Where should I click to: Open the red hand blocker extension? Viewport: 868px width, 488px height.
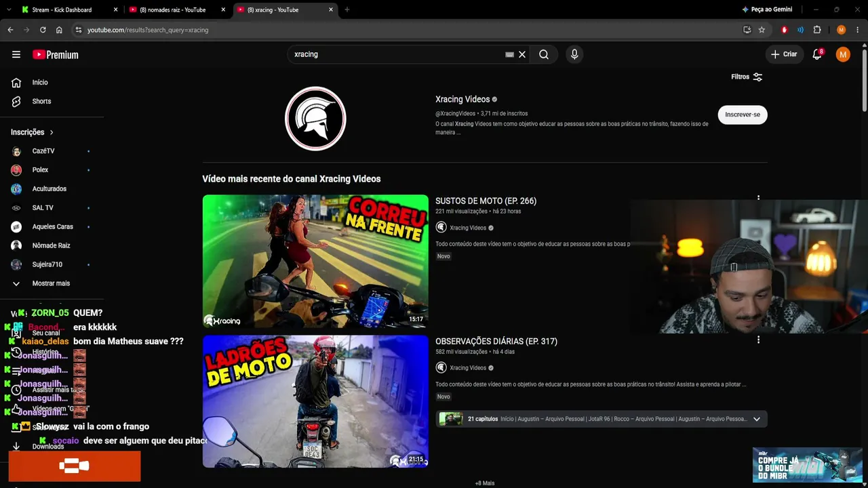click(x=785, y=30)
